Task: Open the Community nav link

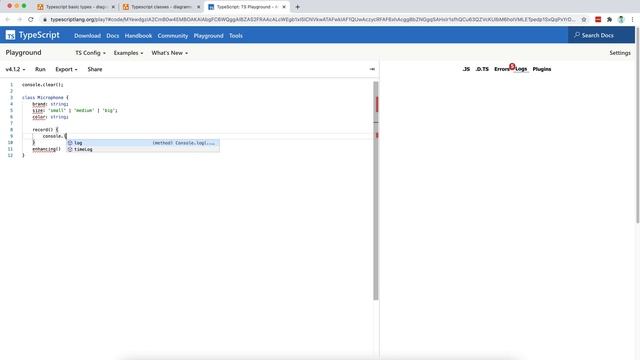Action: click(173, 36)
